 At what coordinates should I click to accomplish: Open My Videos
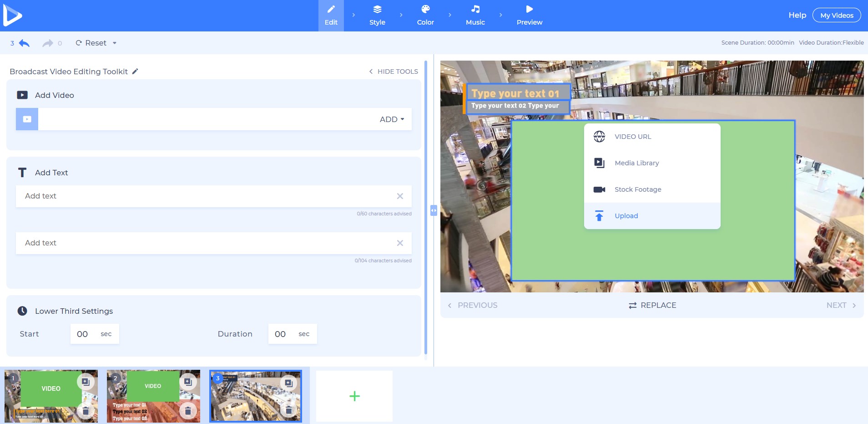click(x=837, y=15)
